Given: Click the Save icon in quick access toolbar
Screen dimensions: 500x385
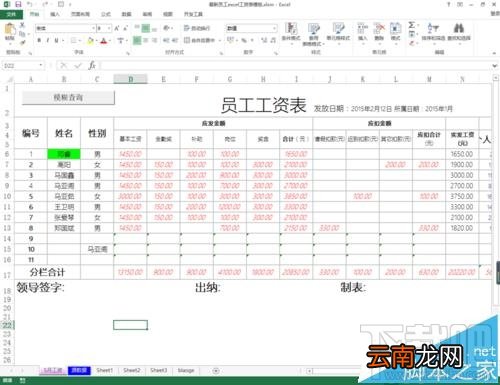Looking at the screenshot, I should click(x=18, y=4).
